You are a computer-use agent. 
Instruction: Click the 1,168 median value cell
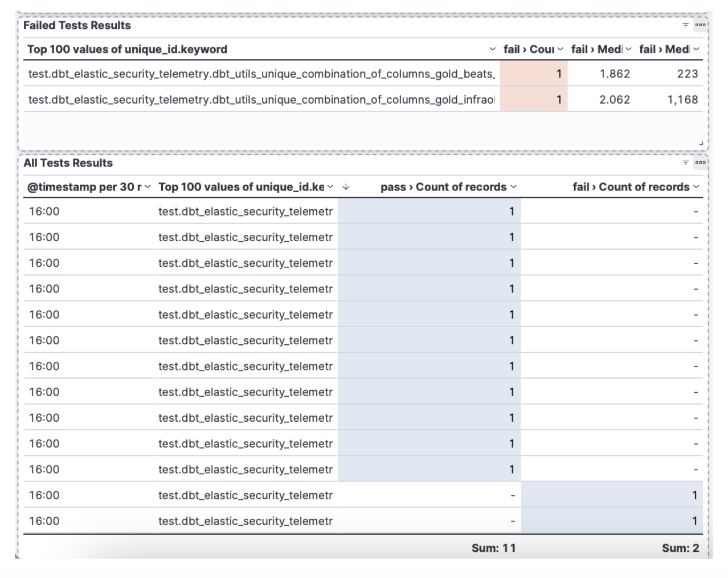(x=669, y=100)
